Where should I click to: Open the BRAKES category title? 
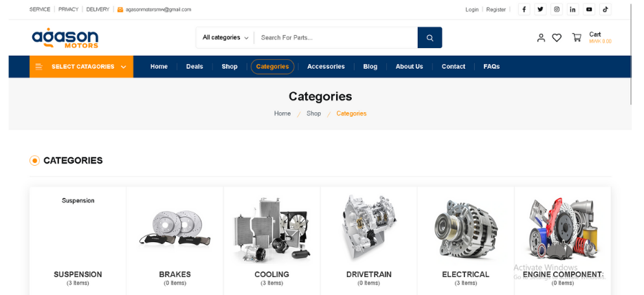coord(175,274)
